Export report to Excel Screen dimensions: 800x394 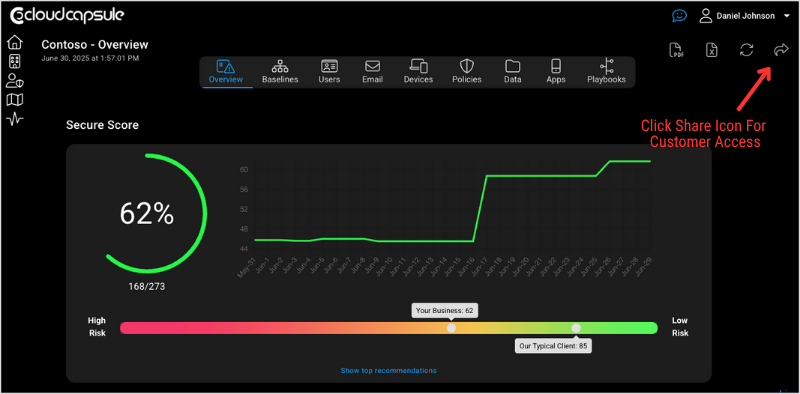712,50
